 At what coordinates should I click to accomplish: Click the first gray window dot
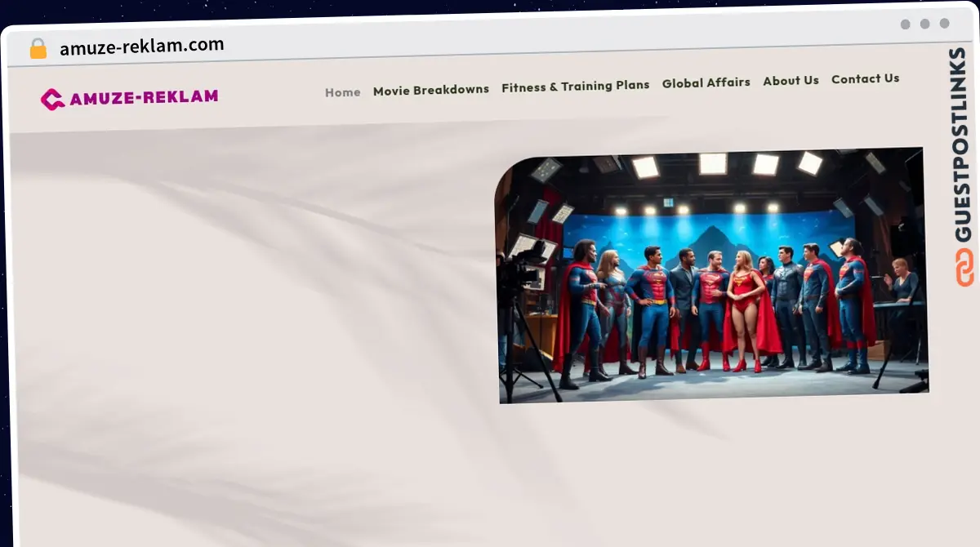pyautogui.click(x=906, y=24)
